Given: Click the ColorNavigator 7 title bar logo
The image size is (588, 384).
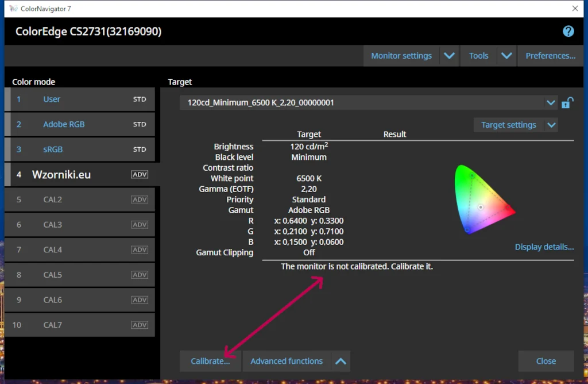Looking at the screenshot, I should [13, 9].
